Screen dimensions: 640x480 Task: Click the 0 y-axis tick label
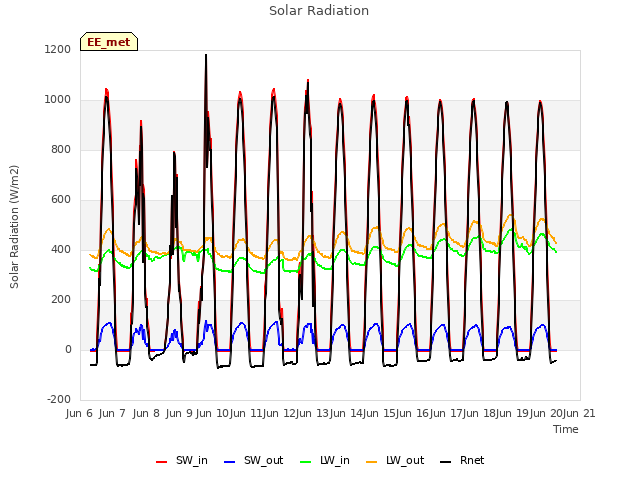point(68,350)
